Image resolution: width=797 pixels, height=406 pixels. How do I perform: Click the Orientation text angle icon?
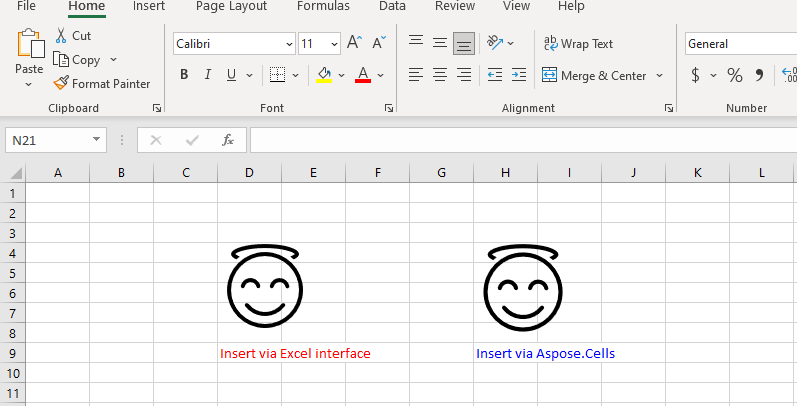pyautogui.click(x=495, y=43)
